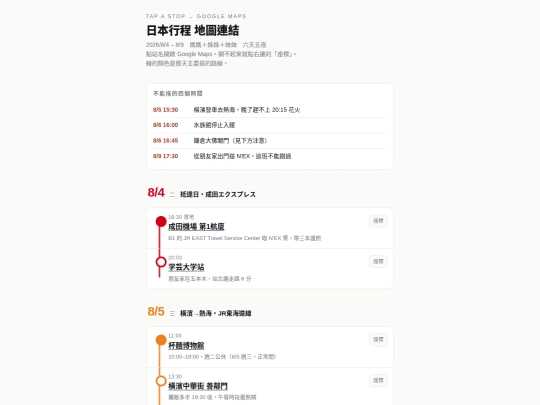The width and height of the screenshot is (540, 405).
Task: Click the 13:30 time label
Action: [x=175, y=376]
